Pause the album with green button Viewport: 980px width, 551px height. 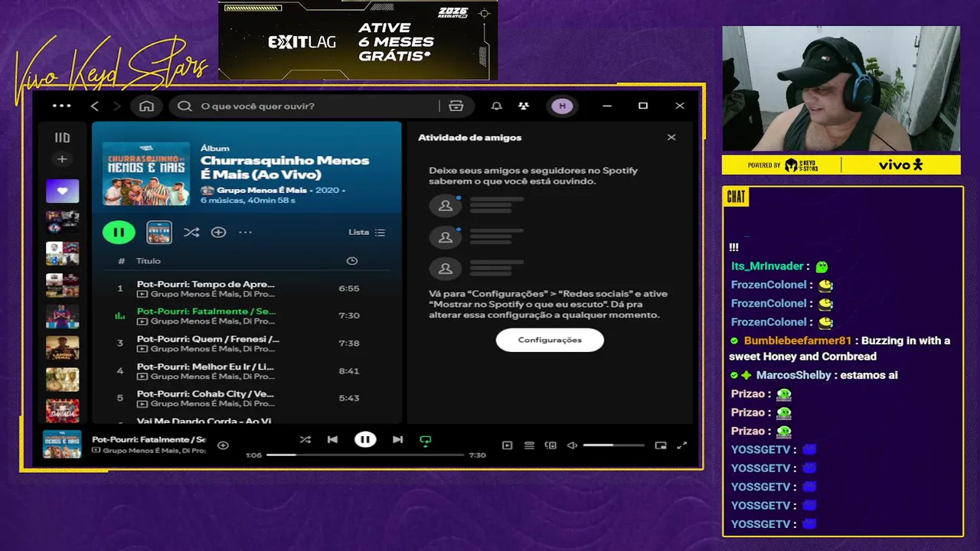[119, 232]
